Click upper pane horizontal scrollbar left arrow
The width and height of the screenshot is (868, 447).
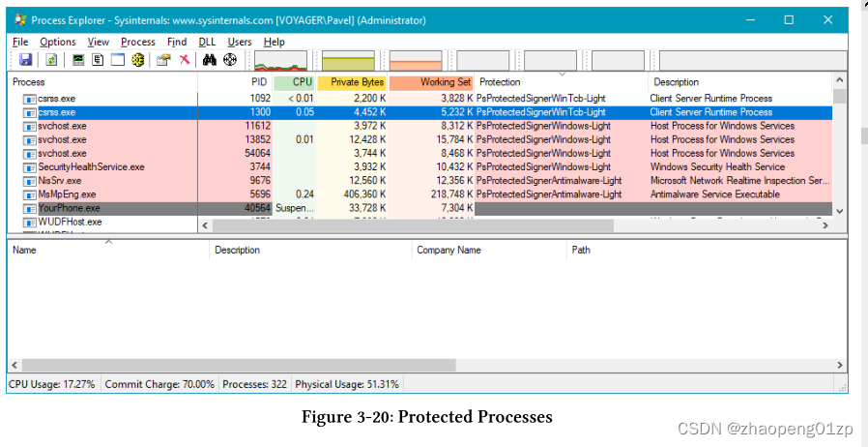pyautogui.click(x=205, y=225)
